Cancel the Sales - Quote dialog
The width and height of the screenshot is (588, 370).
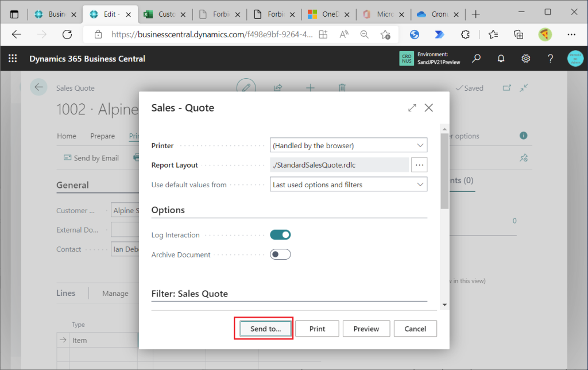[415, 329]
